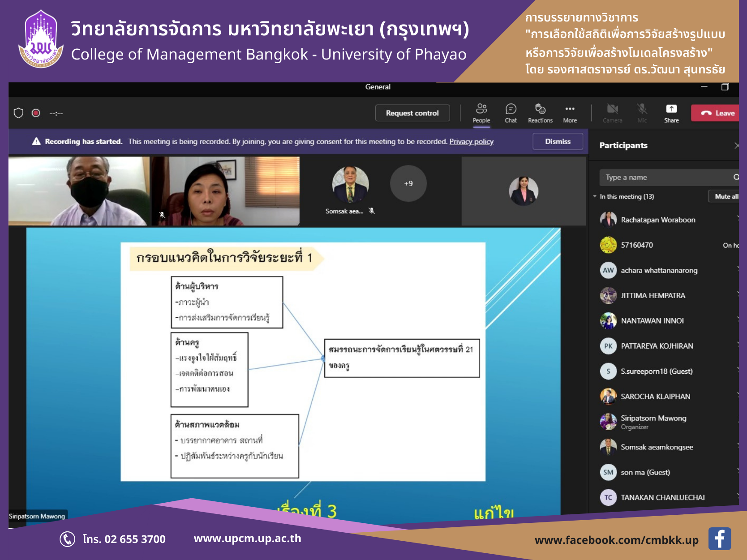Click the Facebook logo icon
Viewport: 747px width, 560px height.
(720, 539)
